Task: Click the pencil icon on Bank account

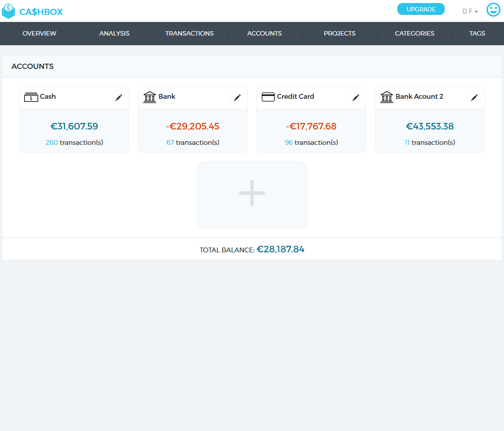Action: point(237,97)
